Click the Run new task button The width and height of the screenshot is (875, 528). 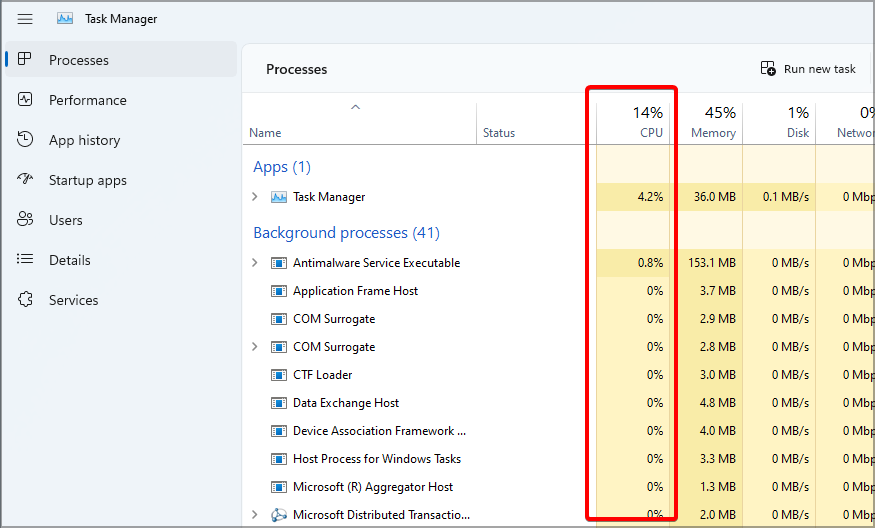(x=807, y=69)
